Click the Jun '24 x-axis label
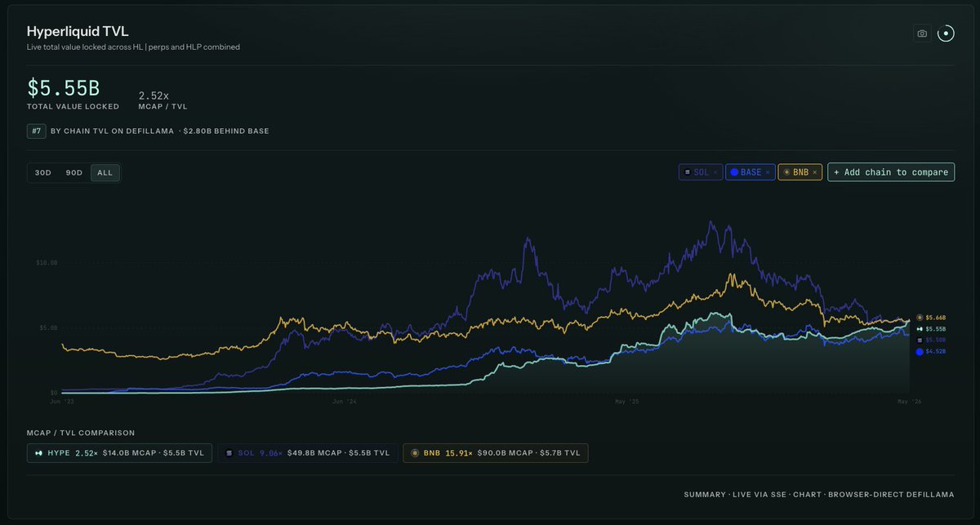The height and width of the screenshot is (525, 980). tap(345, 402)
